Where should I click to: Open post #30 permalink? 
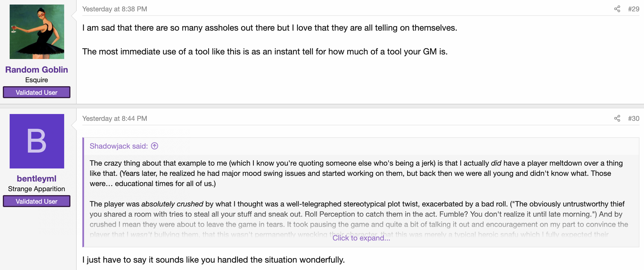tap(633, 118)
